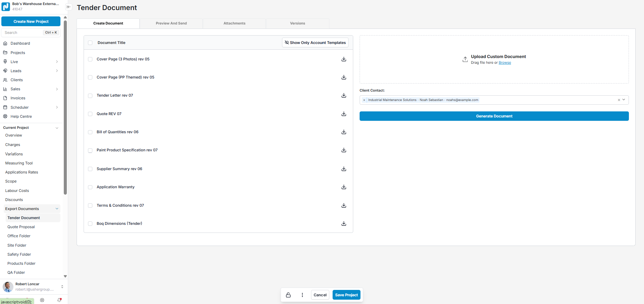Download the Tender Letter rev 07 template
This screenshot has width=644, height=304.
[343, 96]
